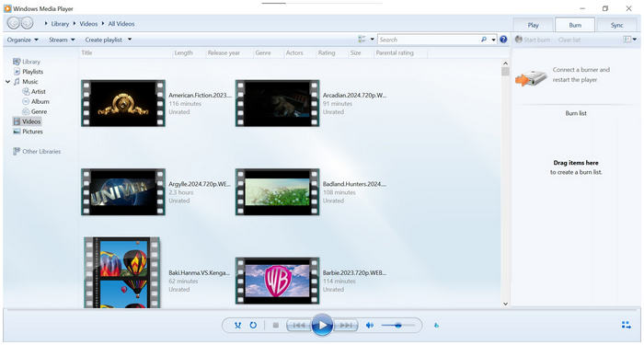Select the American.Fiction.2023 video thumbnail
644x345 pixels.
point(123,103)
